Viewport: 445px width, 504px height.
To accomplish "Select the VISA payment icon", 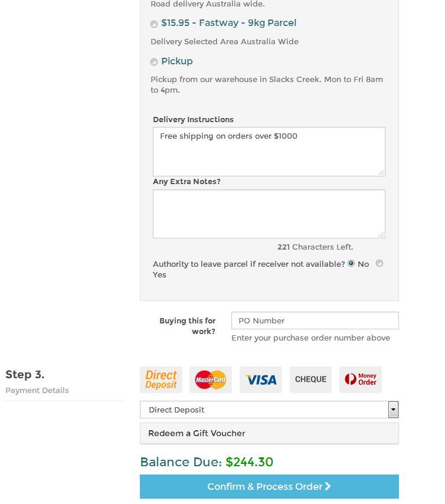I will pos(261,379).
